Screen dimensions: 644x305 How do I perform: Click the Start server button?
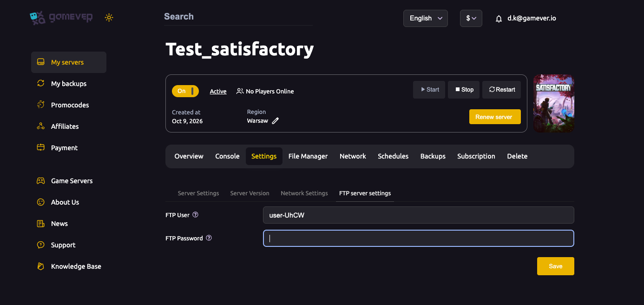coord(429,90)
